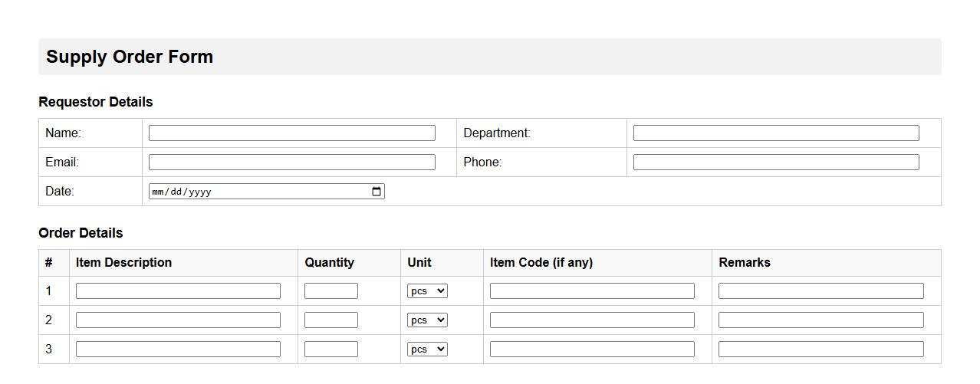This screenshot has width=980, height=384.
Task: Click Item Description field in row 2
Action: coord(178,320)
